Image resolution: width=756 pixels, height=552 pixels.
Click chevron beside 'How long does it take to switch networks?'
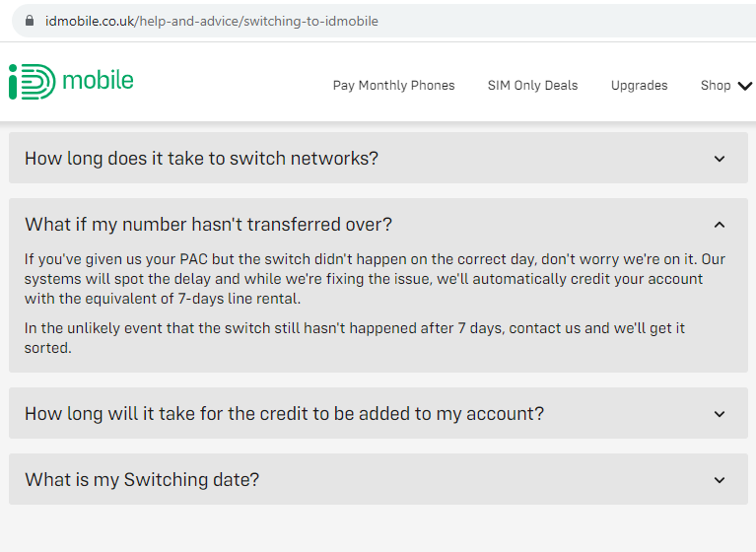tap(720, 159)
